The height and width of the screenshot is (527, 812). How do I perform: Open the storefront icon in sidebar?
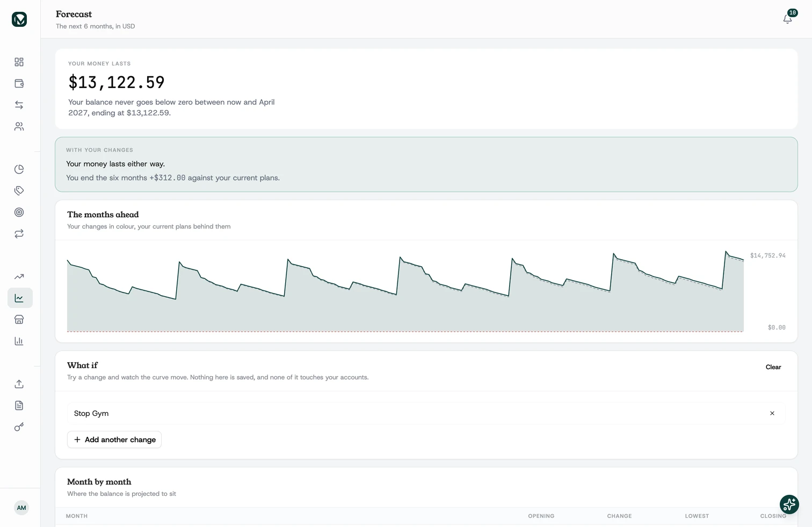19,320
